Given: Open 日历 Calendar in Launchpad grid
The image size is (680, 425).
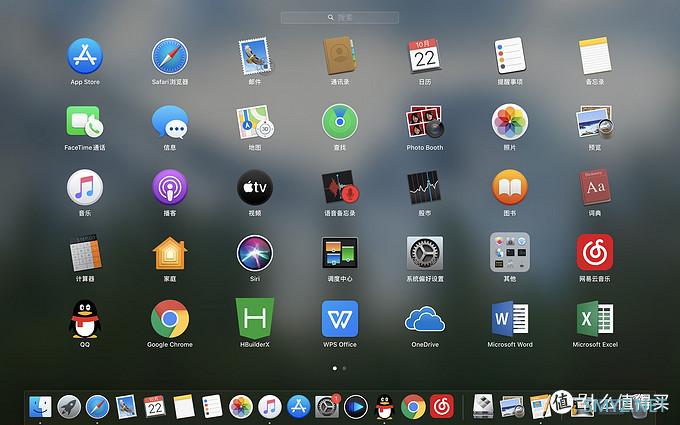Looking at the screenshot, I should (x=425, y=56).
